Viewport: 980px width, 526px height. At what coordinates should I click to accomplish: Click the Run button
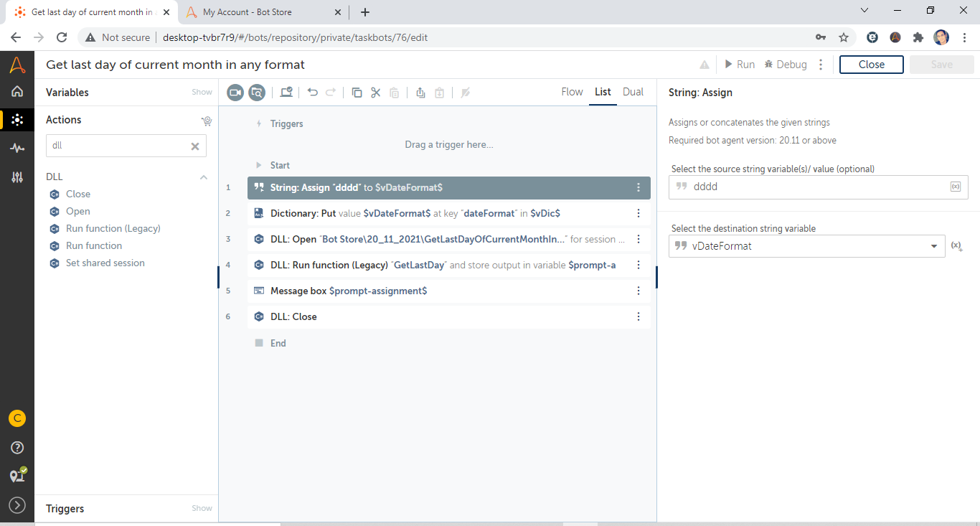point(740,65)
